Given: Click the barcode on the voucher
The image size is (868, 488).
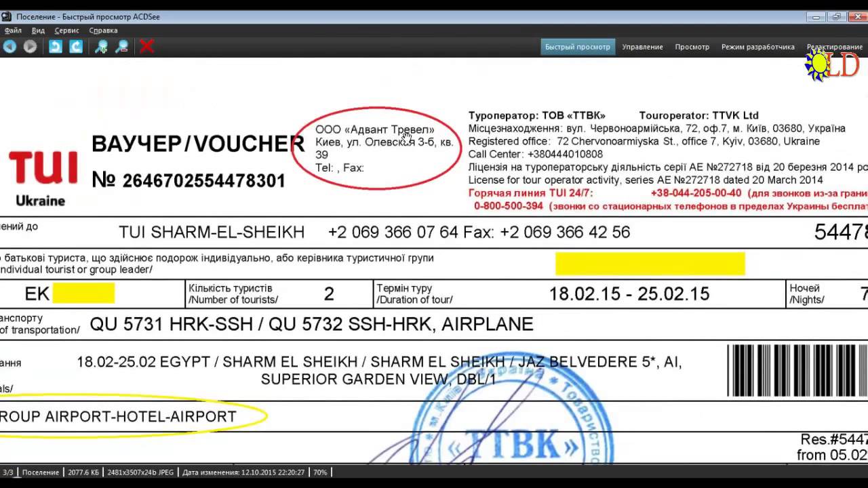Looking at the screenshot, I should pyautogui.click(x=797, y=371).
